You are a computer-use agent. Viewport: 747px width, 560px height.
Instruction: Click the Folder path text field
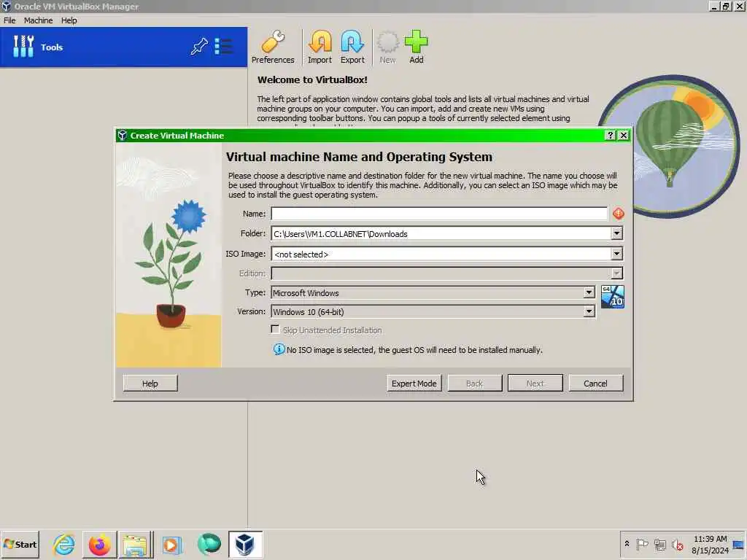tap(441, 234)
